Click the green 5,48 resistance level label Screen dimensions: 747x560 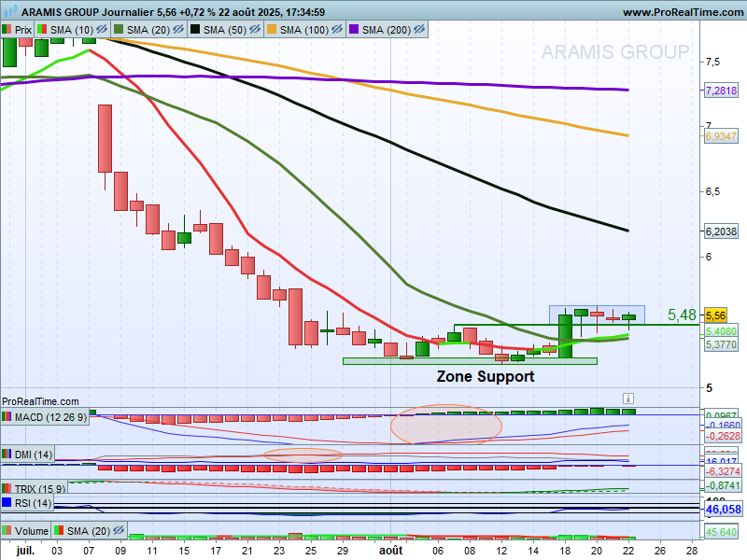point(682,315)
